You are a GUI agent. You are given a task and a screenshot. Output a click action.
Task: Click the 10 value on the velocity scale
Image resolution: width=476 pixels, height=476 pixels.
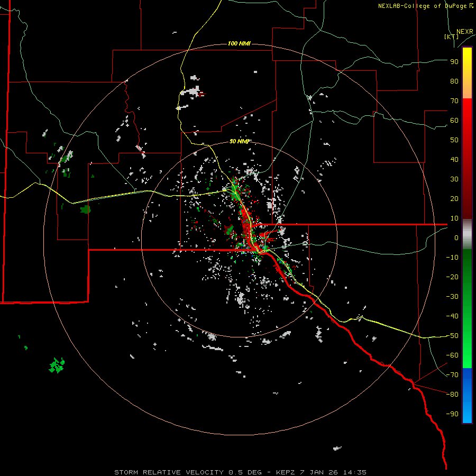(454, 218)
